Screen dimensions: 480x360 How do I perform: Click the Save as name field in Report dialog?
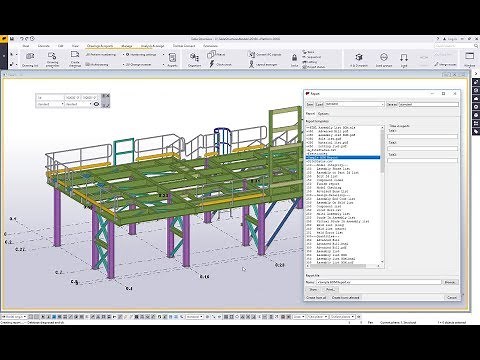[428, 104]
